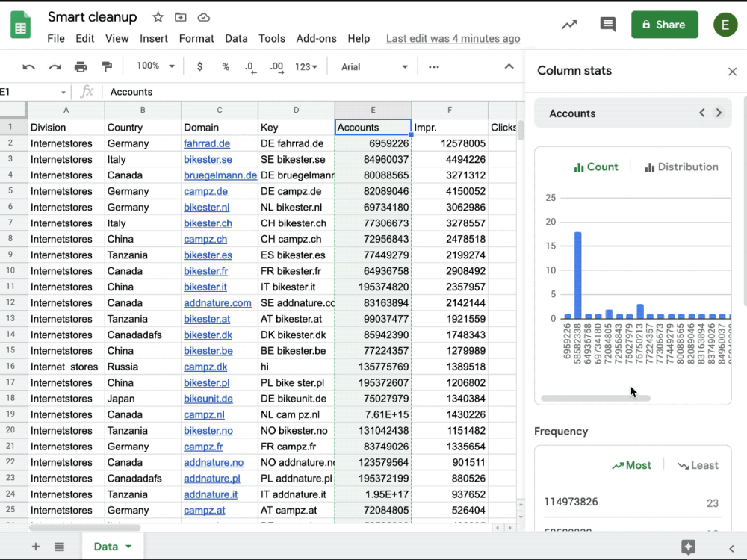Switch chart to Count view
747x560 pixels.
pos(596,167)
